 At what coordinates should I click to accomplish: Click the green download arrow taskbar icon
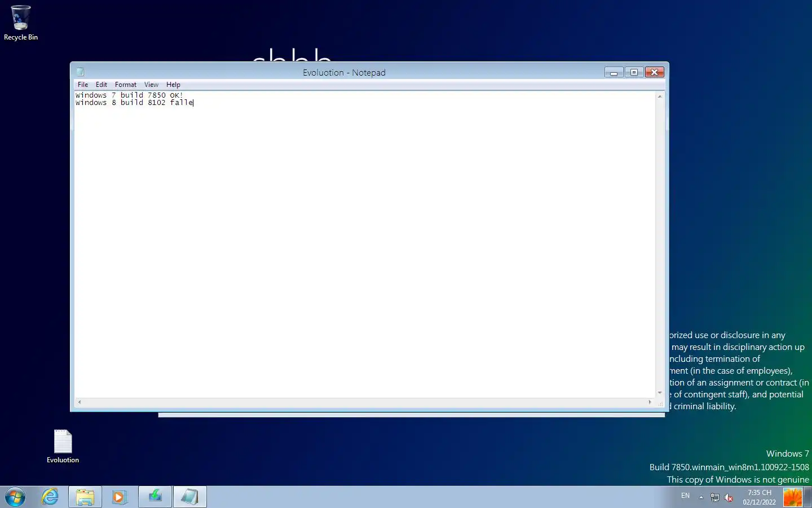(x=155, y=497)
